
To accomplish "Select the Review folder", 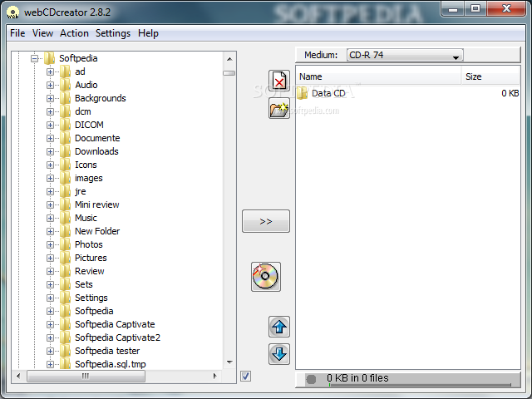I will (90, 271).
